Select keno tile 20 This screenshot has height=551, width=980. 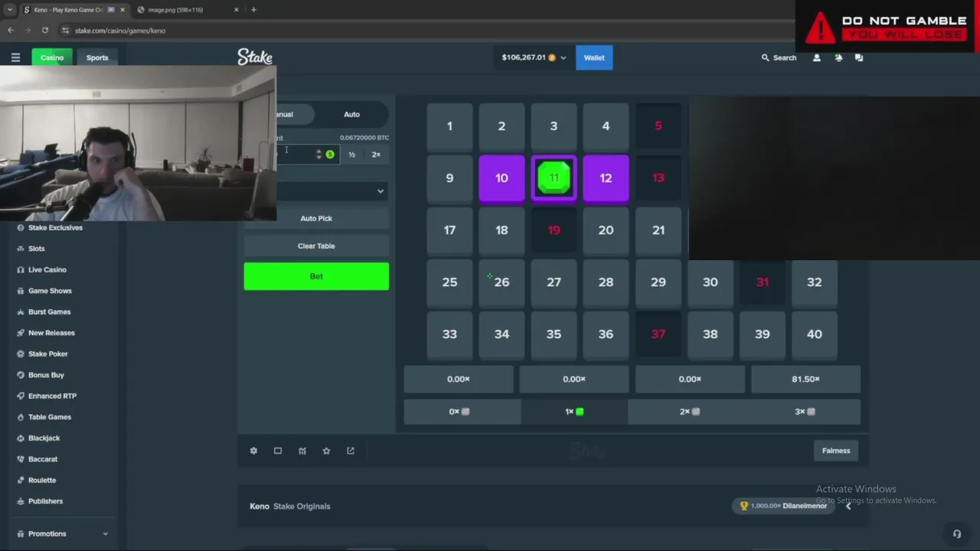coord(606,230)
